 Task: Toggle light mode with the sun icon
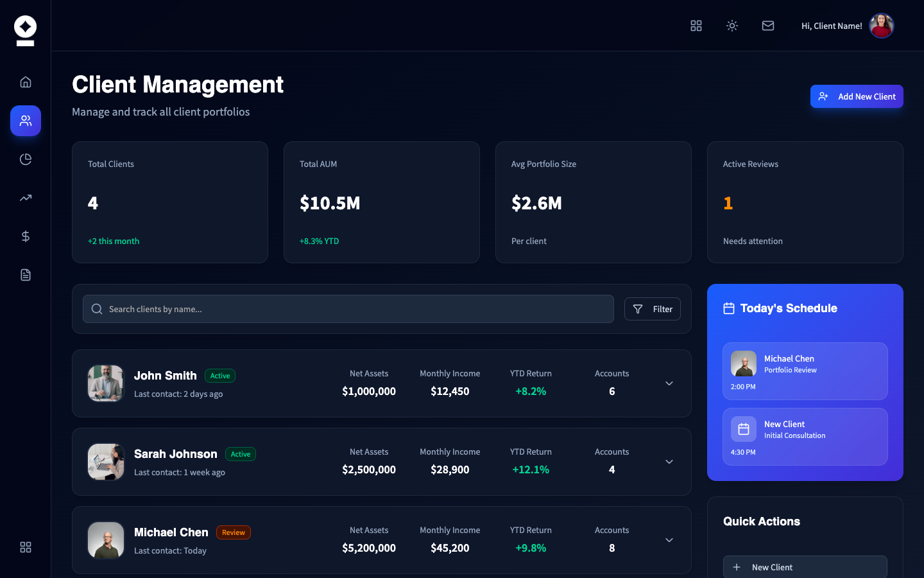[732, 26]
